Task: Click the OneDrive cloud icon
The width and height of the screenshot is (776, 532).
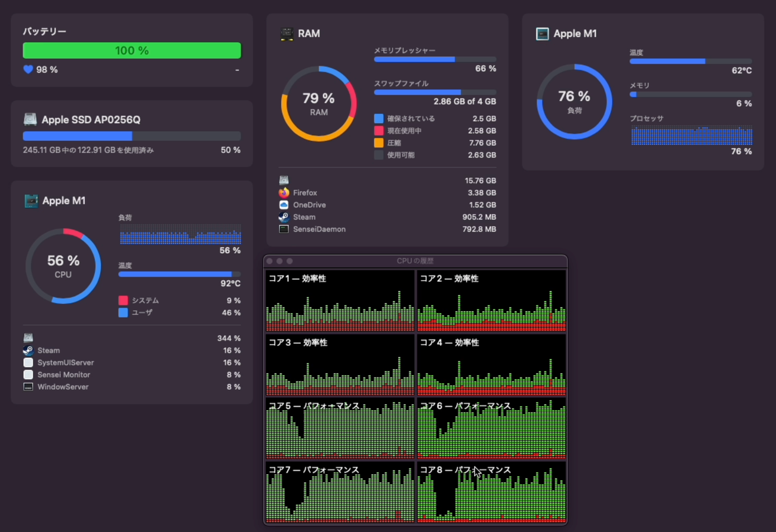Action: (284, 205)
